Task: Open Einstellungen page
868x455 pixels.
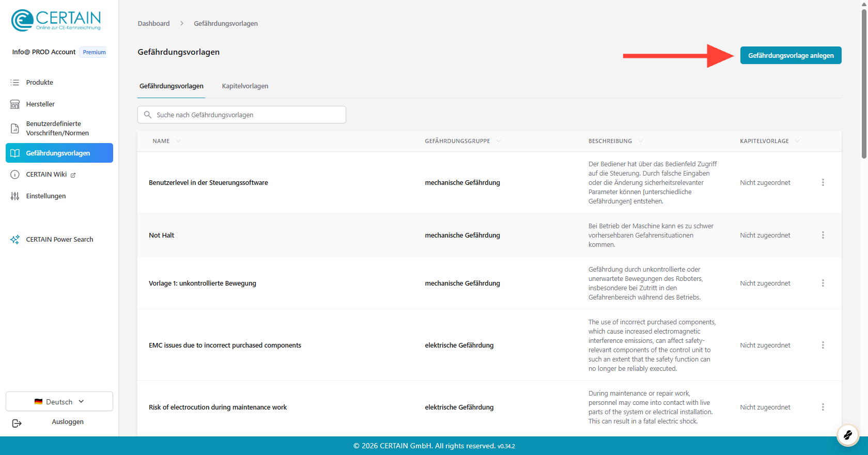Action: point(59,196)
